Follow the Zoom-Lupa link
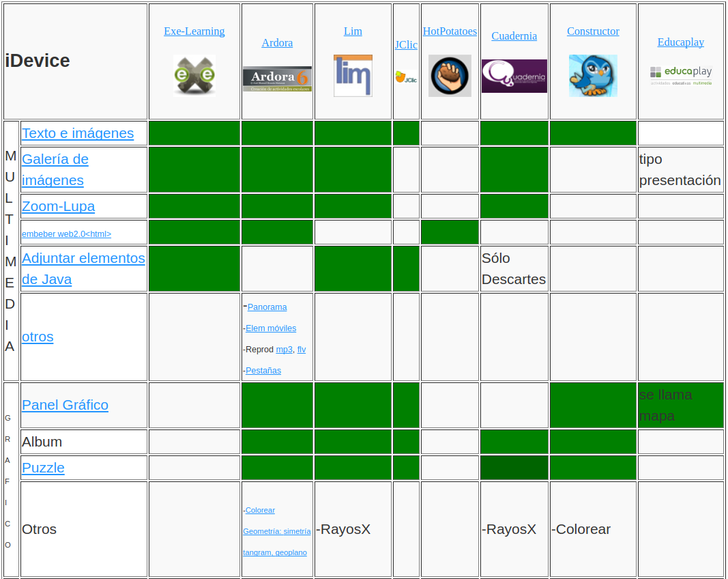This screenshot has height=579, width=728. tap(58, 206)
